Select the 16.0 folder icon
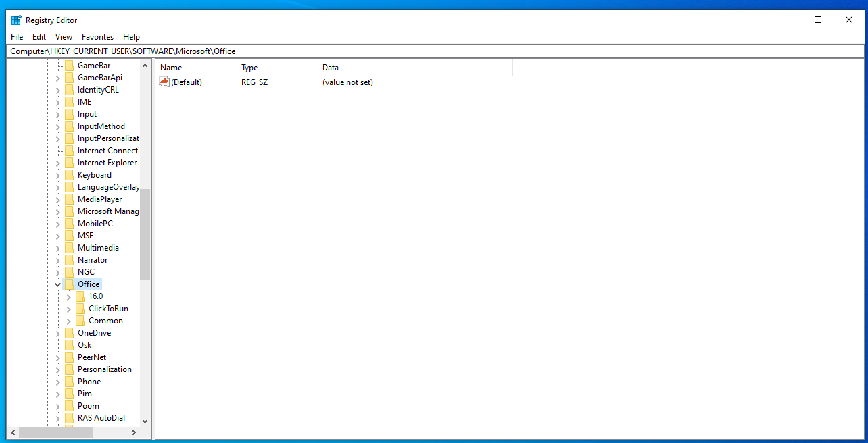Viewport: 868px width, 443px height. [x=80, y=296]
